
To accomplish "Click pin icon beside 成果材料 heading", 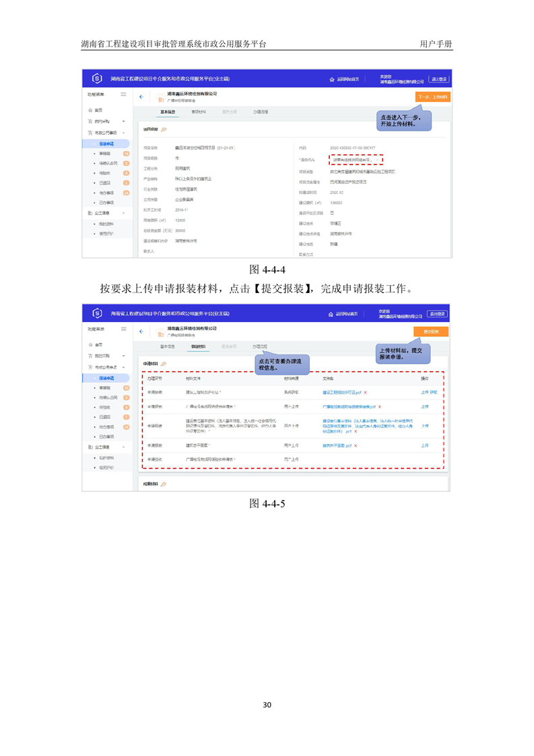I will tap(164, 484).
